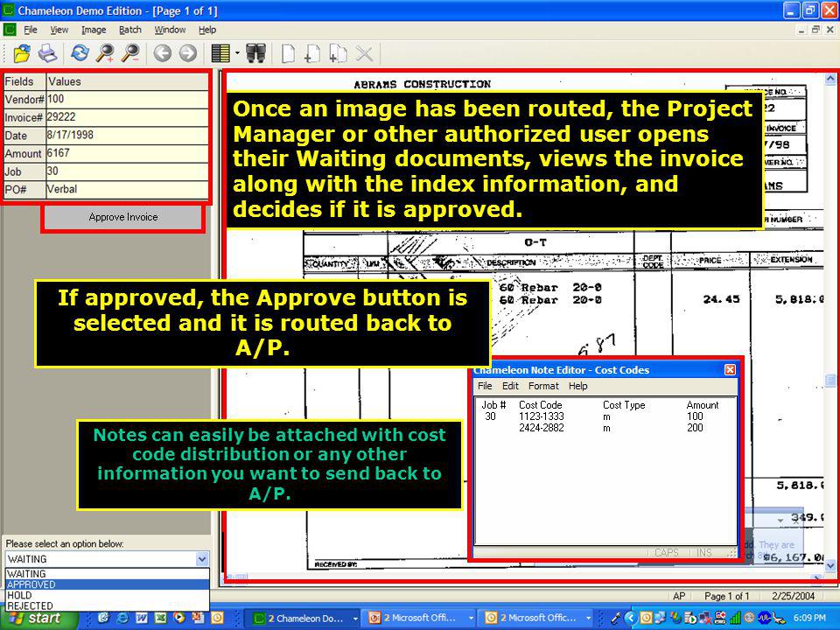Click the Fields column header
This screenshot has height=630, width=840.
24,81
